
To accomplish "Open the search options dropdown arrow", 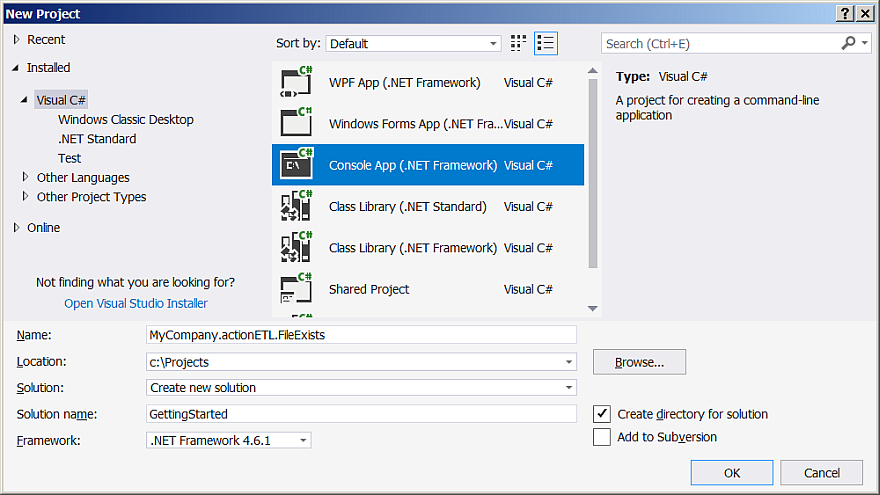I will (x=865, y=43).
